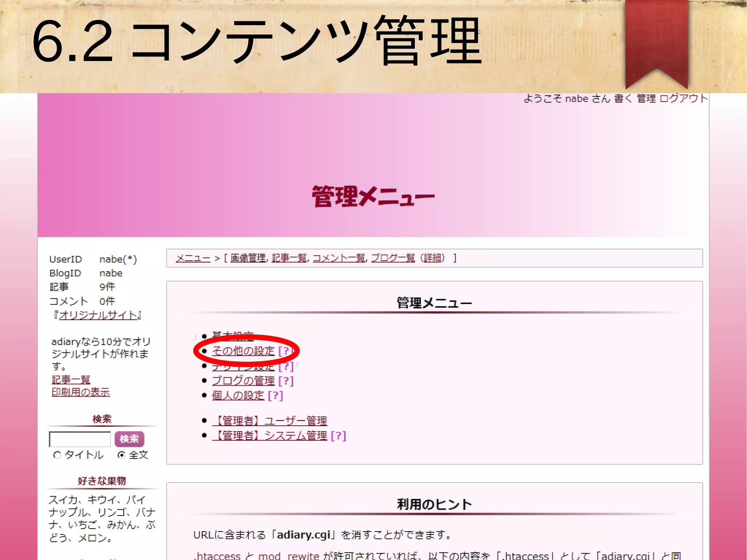Open 個人の設定 link
This screenshot has height=560, width=747.
point(238,395)
